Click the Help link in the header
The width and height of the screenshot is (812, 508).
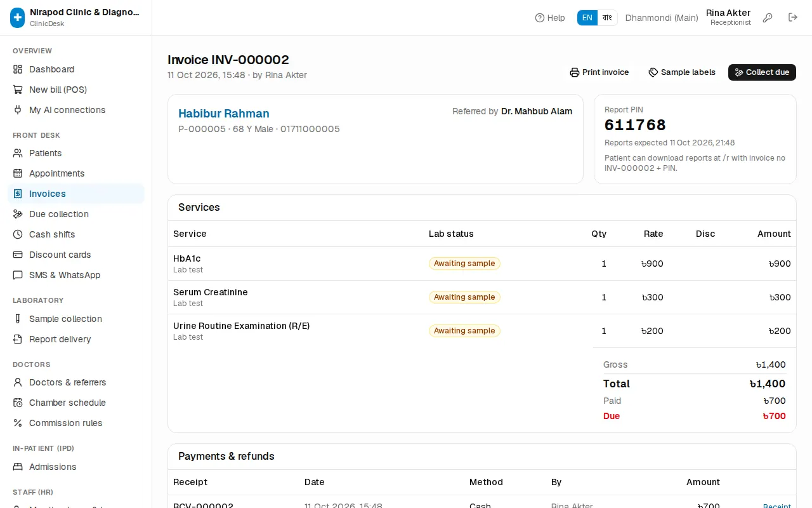[x=550, y=18]
